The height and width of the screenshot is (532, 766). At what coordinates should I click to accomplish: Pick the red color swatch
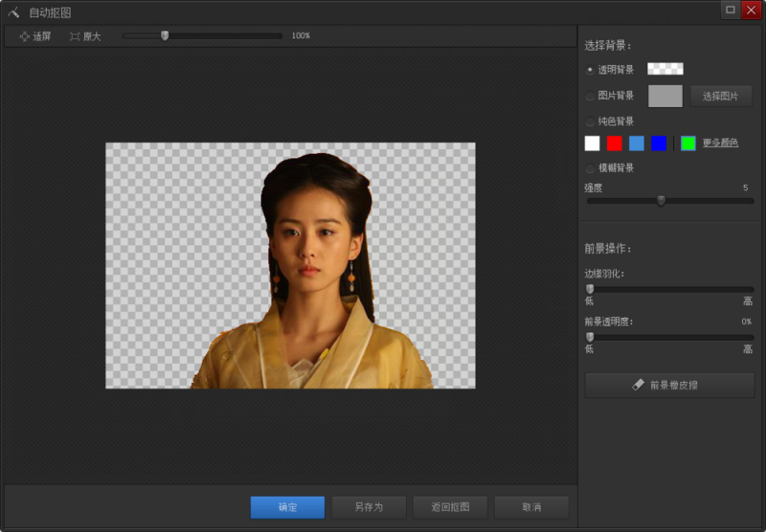tap(614, 143)
